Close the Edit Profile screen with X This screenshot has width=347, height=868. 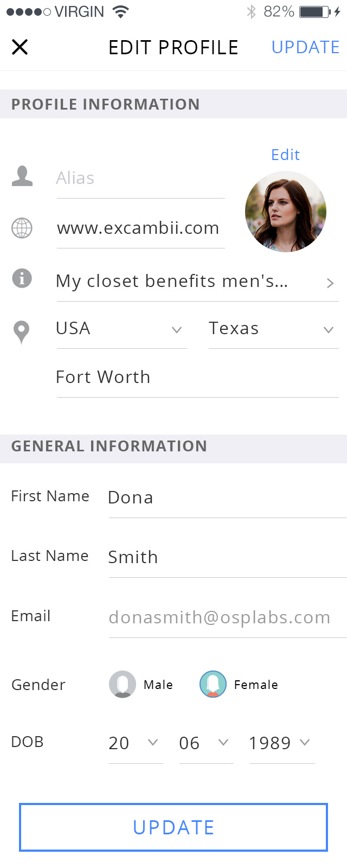click(x=20, y=47)
